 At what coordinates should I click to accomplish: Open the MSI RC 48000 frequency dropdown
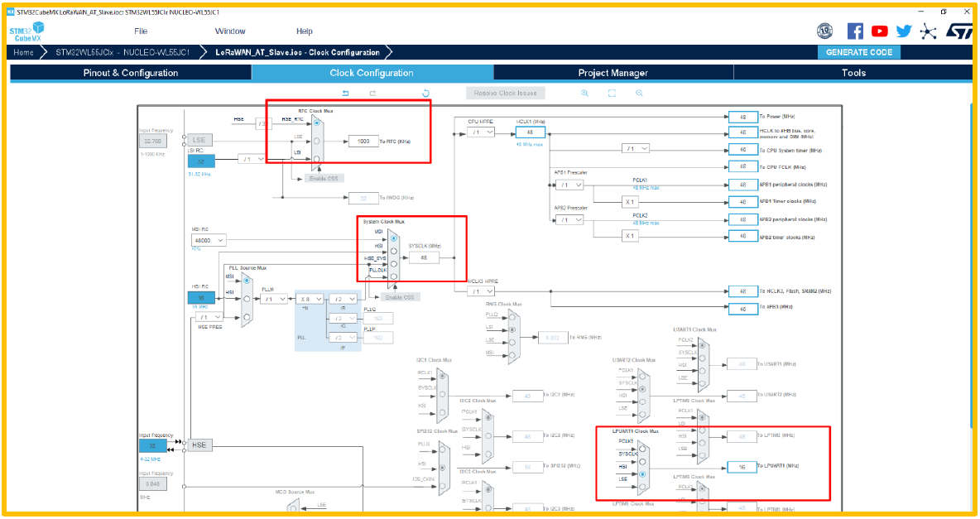208,240
